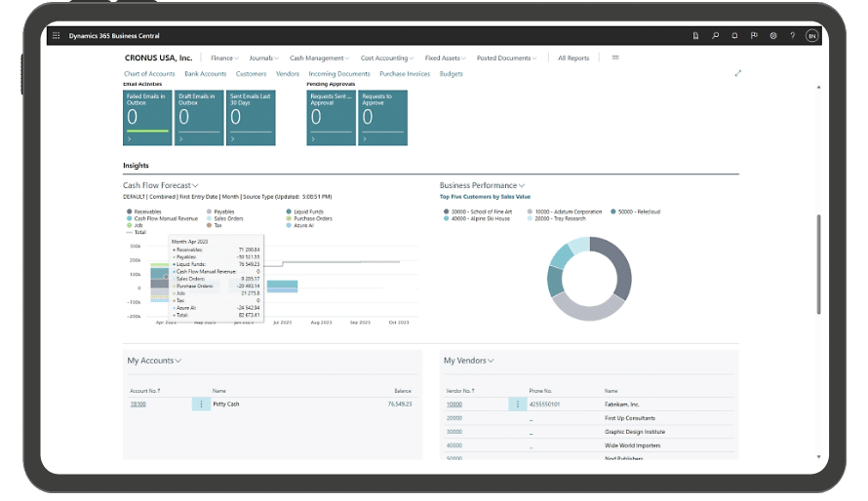
Task: Open the My Accounts dropdown
Action: click(x=154, y=361)
